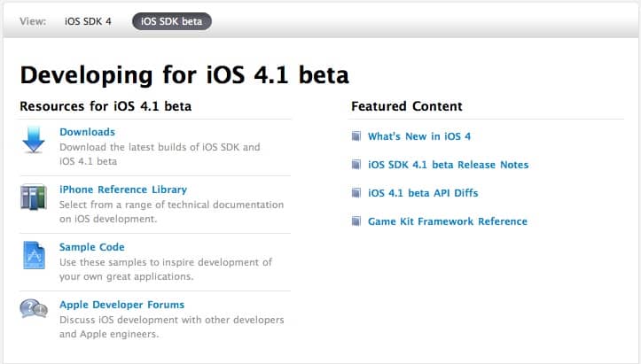Click the Featured Content section heading
This screenshot has height=364, width=641.
[x=406, y=106]
